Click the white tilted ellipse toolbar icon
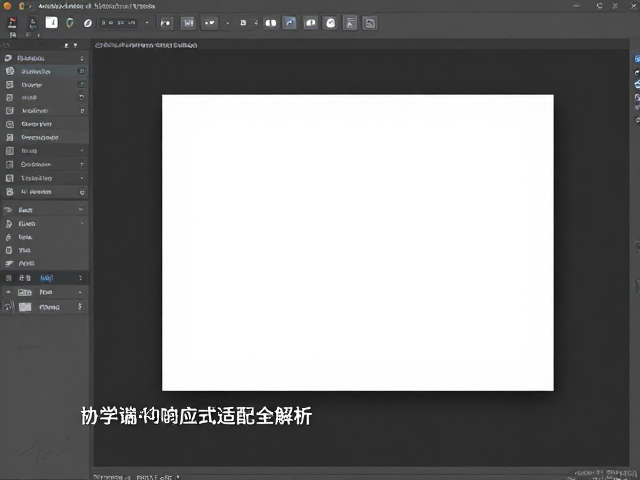Image resolution: width=640 pixels, height=480 pixels. tap(88, 23)
